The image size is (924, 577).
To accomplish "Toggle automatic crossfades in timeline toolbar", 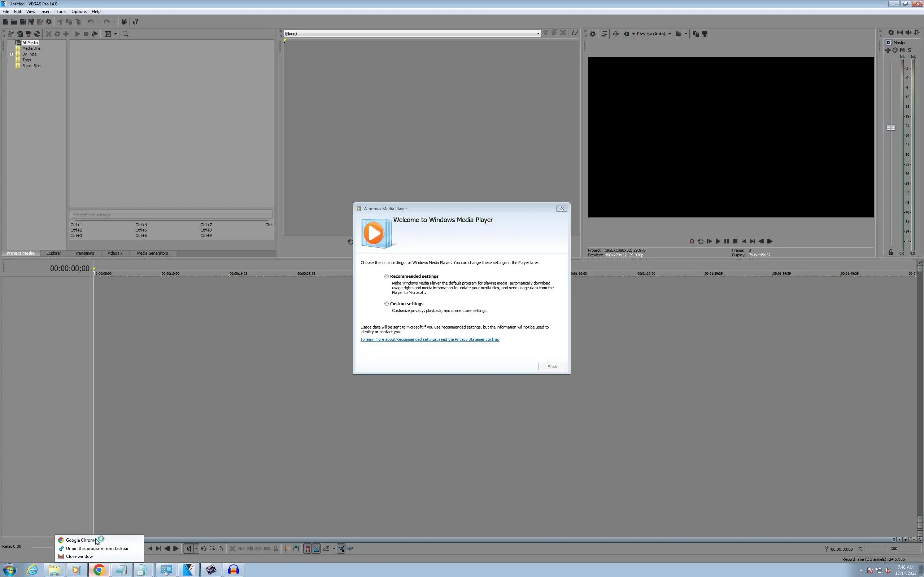I will (x=317, y=549).
